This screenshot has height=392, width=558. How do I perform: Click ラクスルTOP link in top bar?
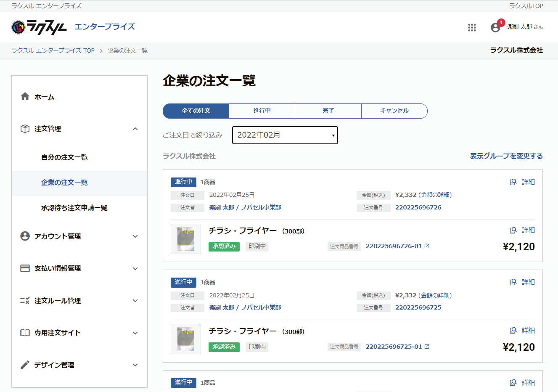[526, 6]
